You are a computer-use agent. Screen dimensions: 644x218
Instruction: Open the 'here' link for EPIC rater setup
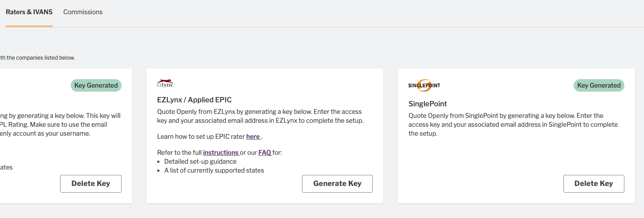click(x=253, y=137)
